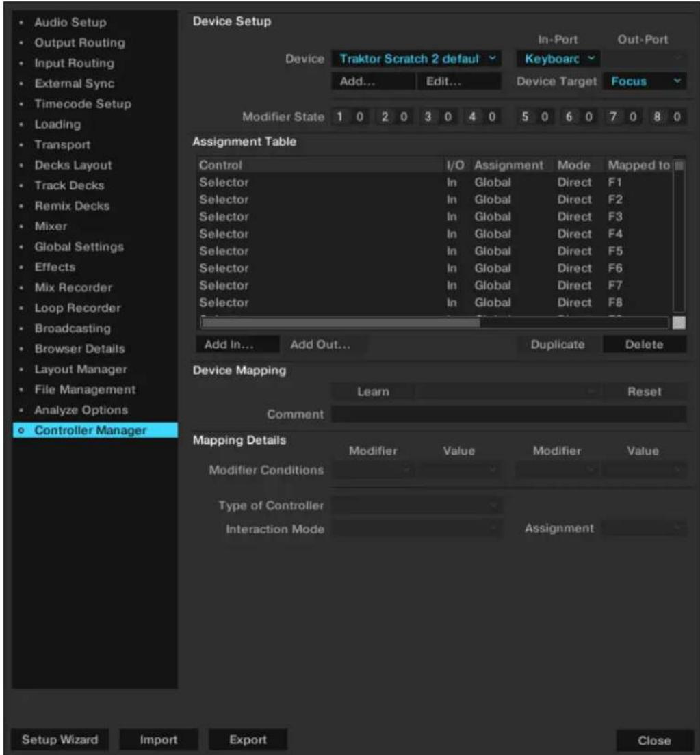Open the empty Out-Port dropdown

(x=645, y=59)
